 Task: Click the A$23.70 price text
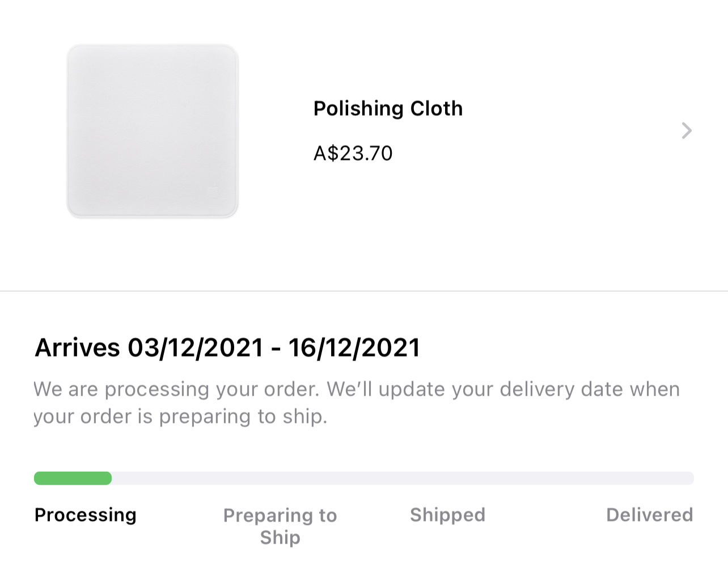pyautogui.click(x=353, y=153)
